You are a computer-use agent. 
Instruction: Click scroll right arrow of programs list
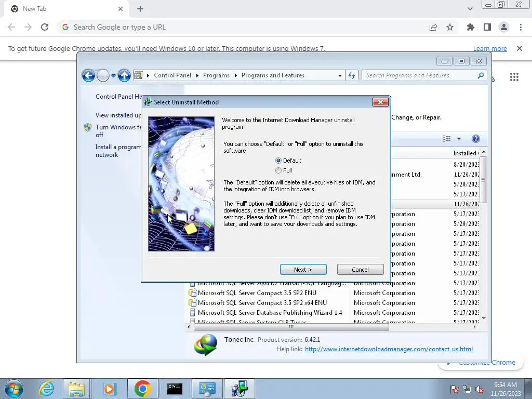tap(474, 327)
